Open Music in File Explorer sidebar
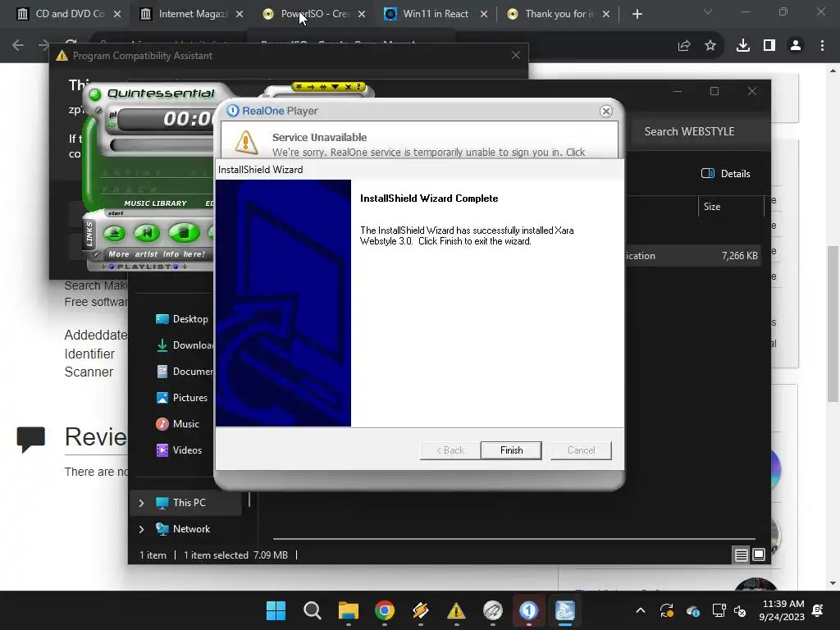This screenshot has width=840, height=630. [x=177, y=424]
